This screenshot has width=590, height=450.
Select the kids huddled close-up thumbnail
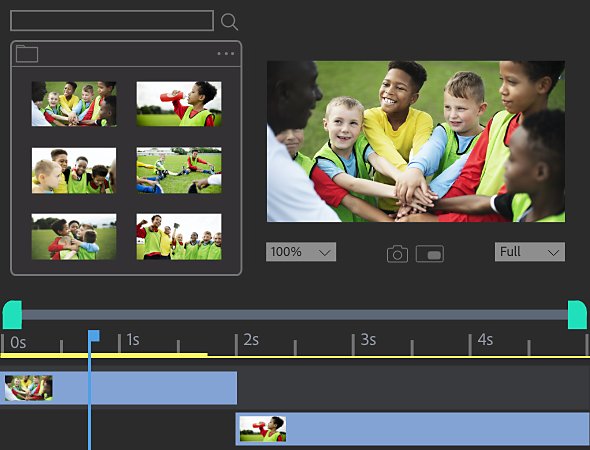point(74,170)
